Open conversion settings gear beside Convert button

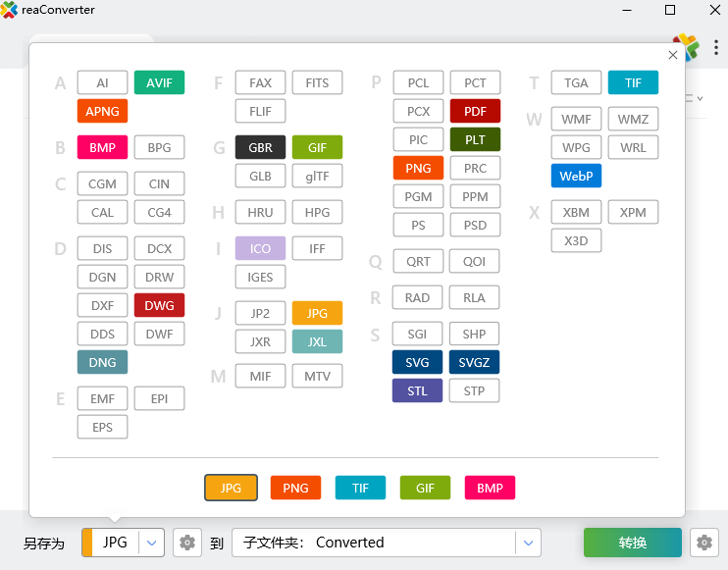tap(703, 543)
